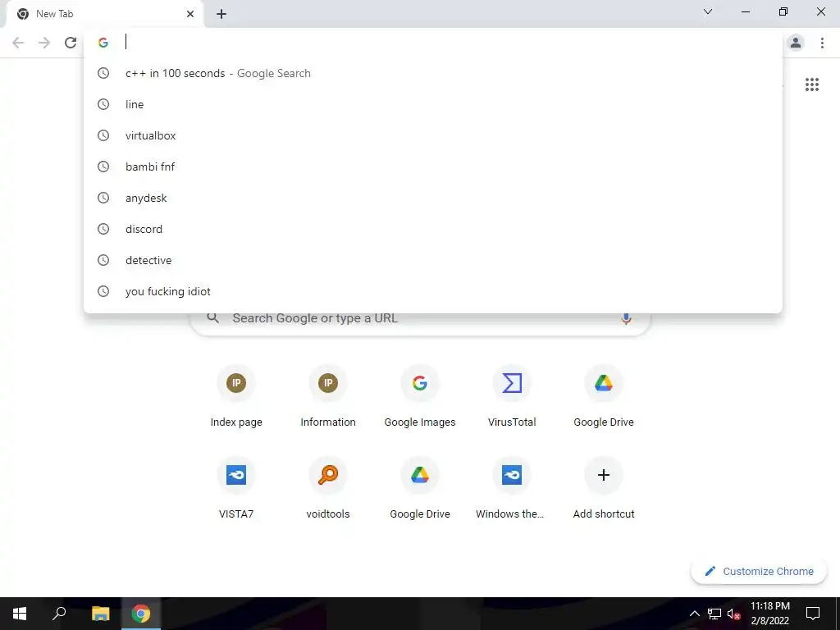Show hidden system tray icons

pos(694,614)
